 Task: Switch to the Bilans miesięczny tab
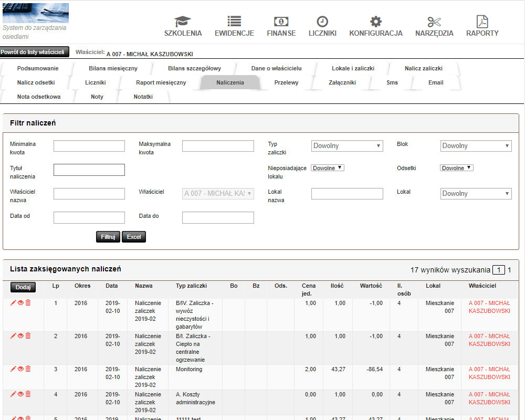click(113, 68)
